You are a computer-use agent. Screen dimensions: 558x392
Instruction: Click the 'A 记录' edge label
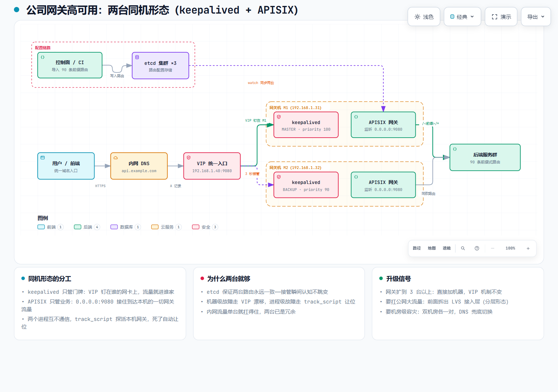[175, 186]
